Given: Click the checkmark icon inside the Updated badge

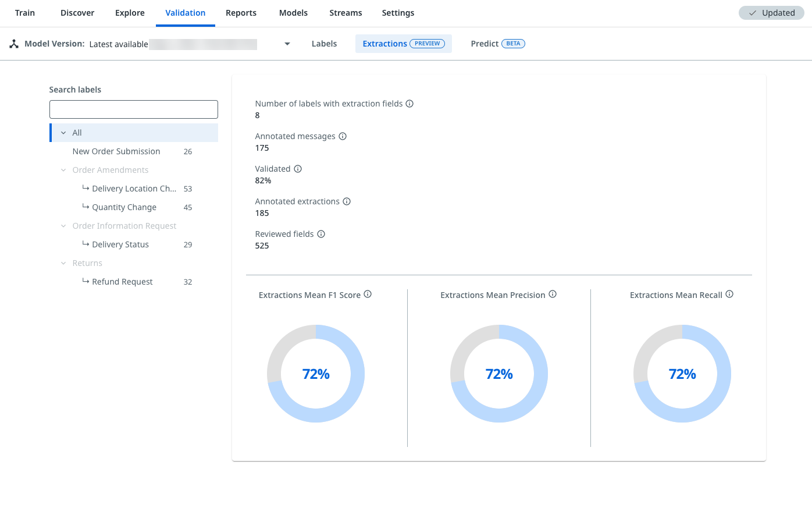Looking at the screenshot, I should (753, 12).
